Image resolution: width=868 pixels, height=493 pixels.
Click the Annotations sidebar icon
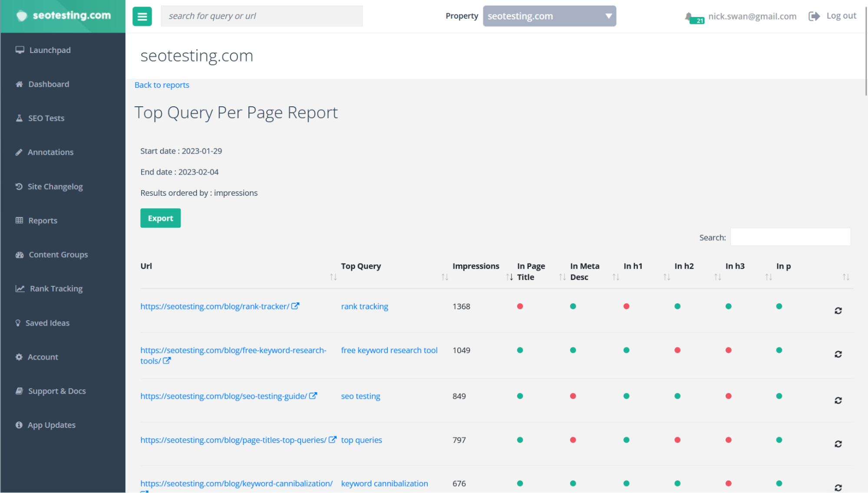click(19, 152)
